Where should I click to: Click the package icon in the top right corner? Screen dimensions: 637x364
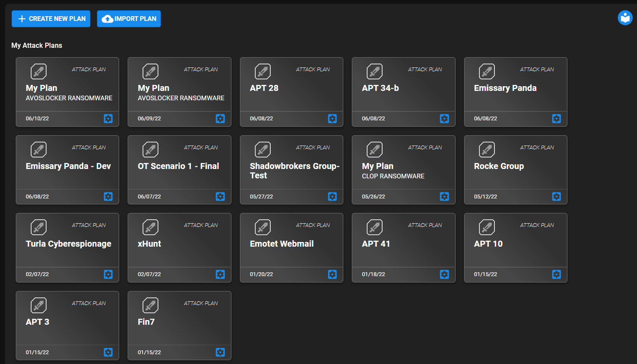tap(625, 18)
